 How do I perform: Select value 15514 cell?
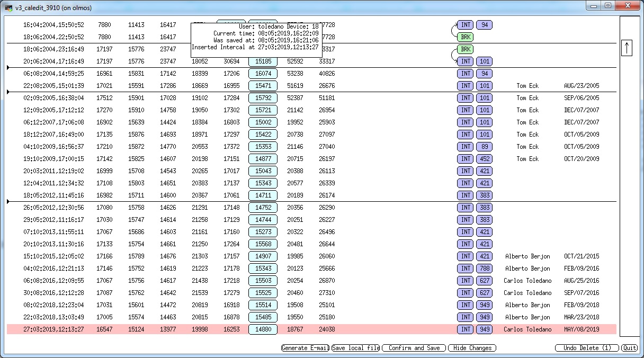[263, 305]
